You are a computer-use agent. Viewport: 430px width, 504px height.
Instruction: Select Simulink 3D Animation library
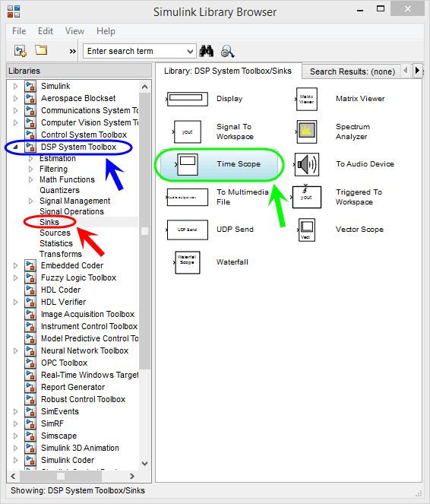tap(80, 448)
